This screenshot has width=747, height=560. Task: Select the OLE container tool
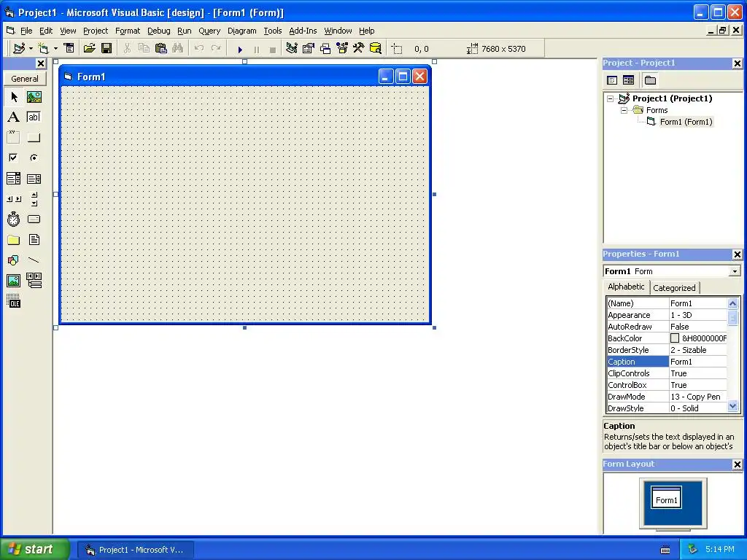(x=14, y=301)
